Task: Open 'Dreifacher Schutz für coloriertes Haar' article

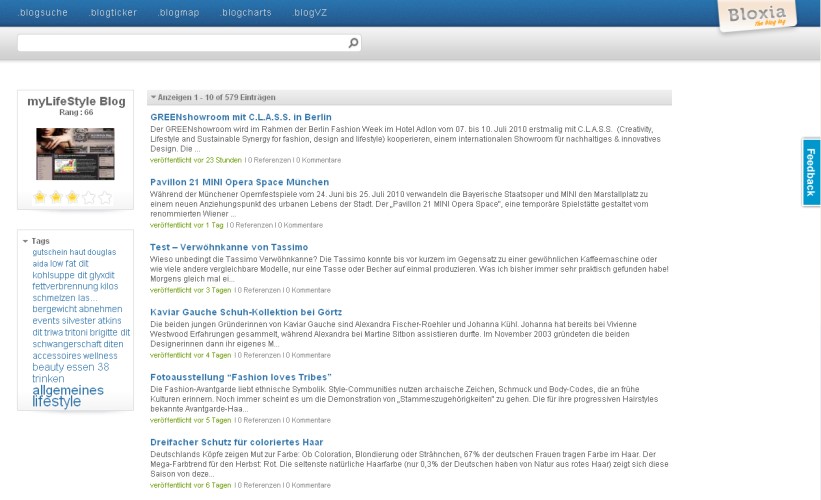Action: (237, 442)
